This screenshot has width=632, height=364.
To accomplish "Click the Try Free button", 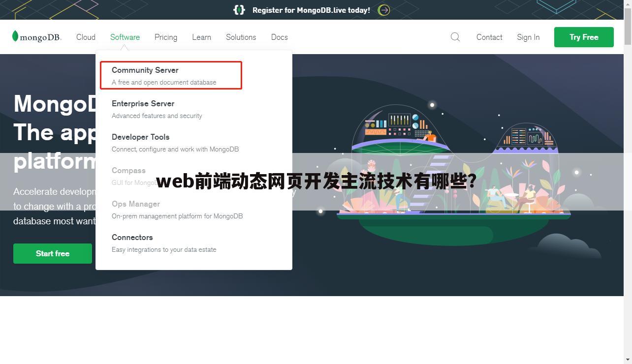I will 584,37.
